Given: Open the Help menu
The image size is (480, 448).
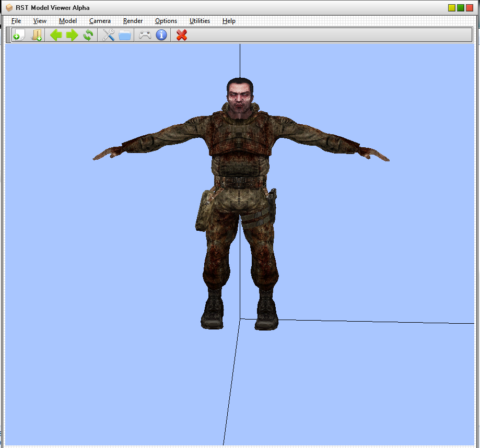Looking at the screenshot, I should click(x=229, y=21).
